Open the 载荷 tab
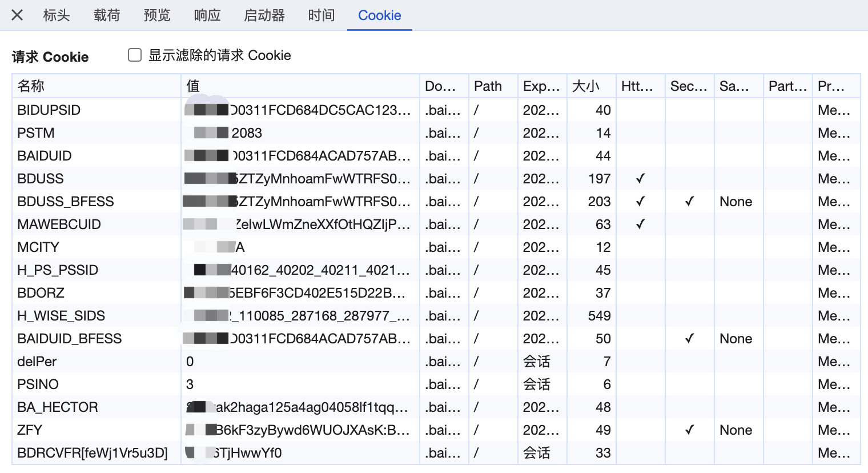The height and width of the screenshot is (473, 868). click(x=107, y=15)
